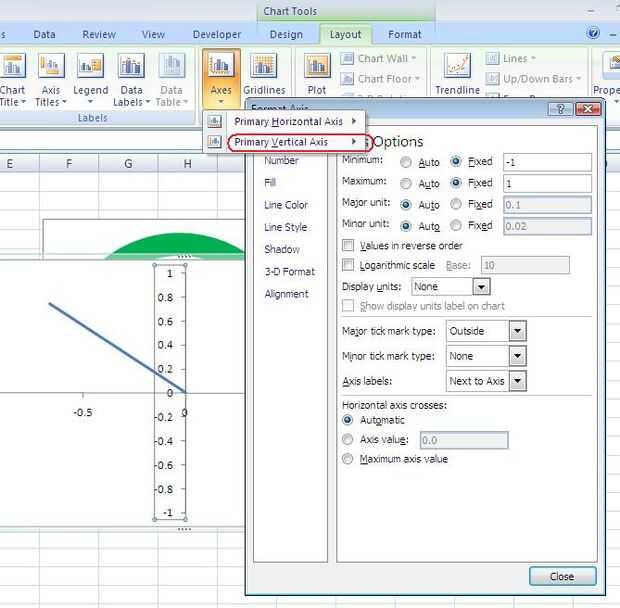Open the Trendline menu
620x608 pixels.
pyautogui.click(x=457, y=75)
